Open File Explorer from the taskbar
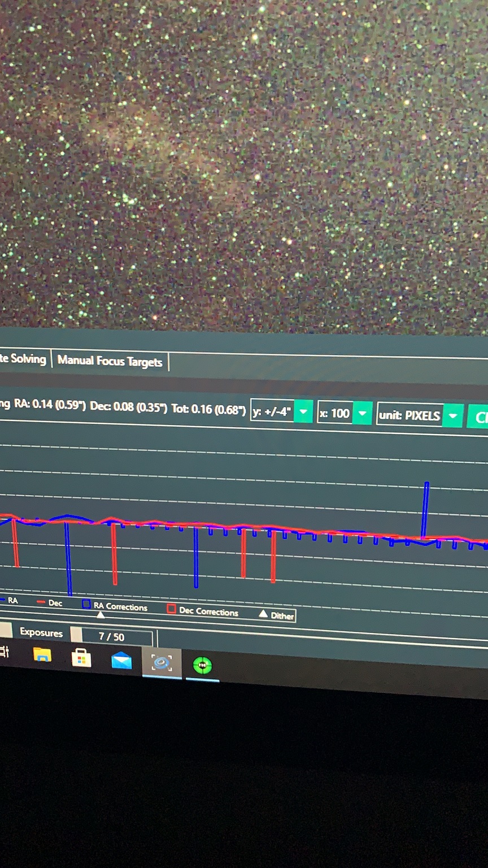488x868 pixels. pos(42,655)
